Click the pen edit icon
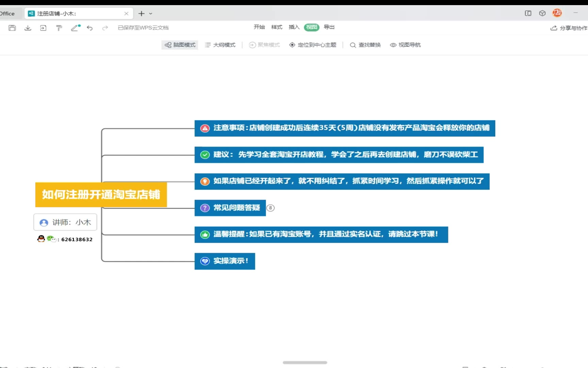 75,28
